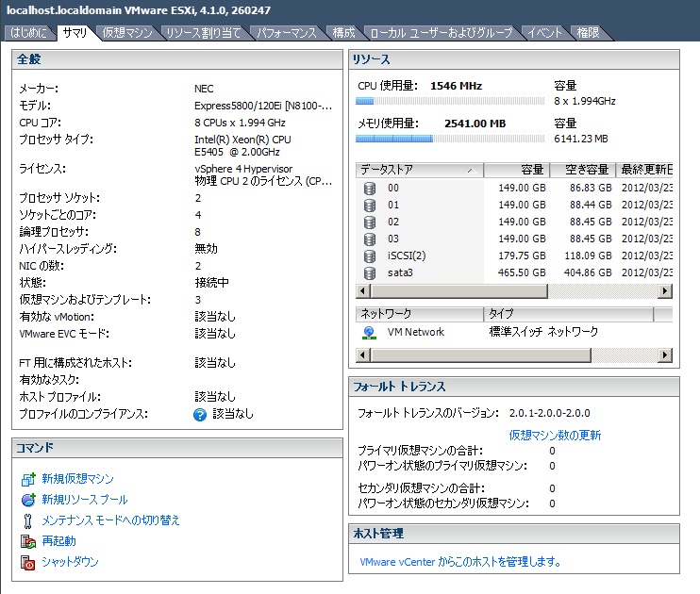The image size is (700, 594).
Task: Click the 118.09 GB free space cell
Action: coord(588,256)
